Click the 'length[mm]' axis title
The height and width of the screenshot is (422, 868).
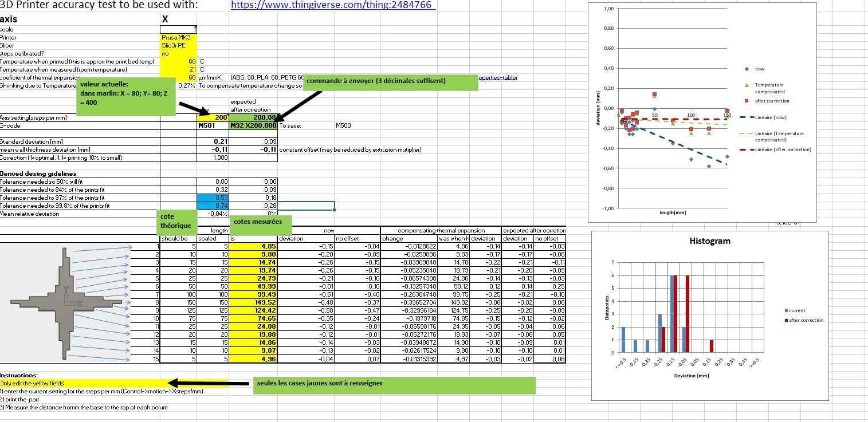[x=671, y=212]
